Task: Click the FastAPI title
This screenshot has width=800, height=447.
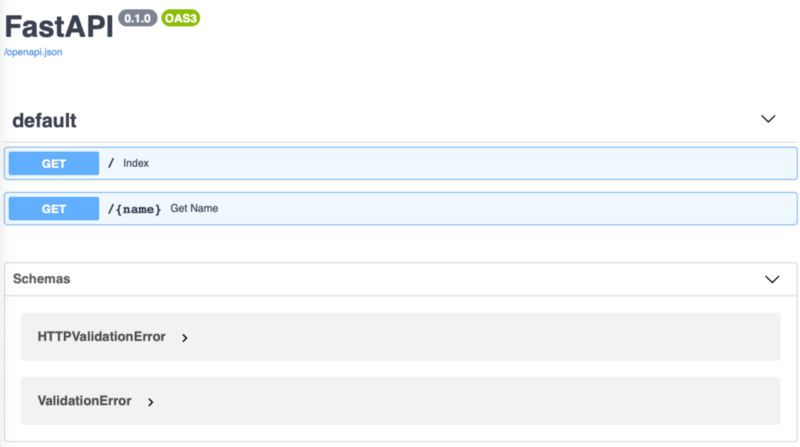Action: tap(57, 23)
